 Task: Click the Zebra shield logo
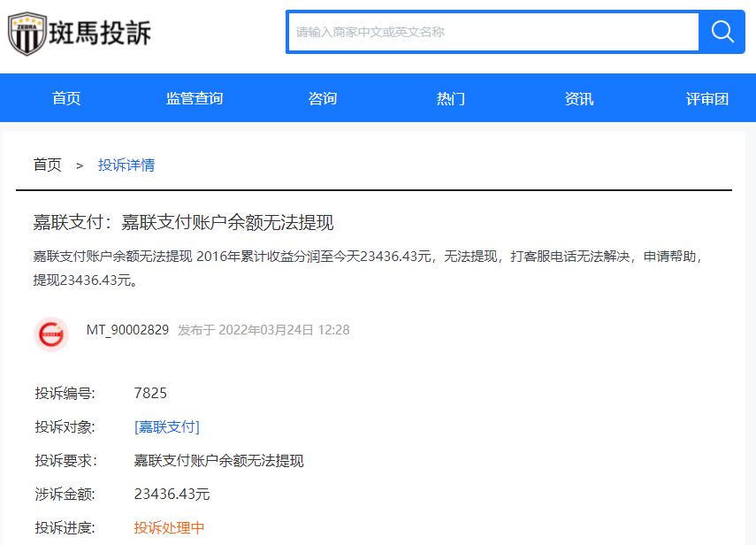[x=27, y=34]
